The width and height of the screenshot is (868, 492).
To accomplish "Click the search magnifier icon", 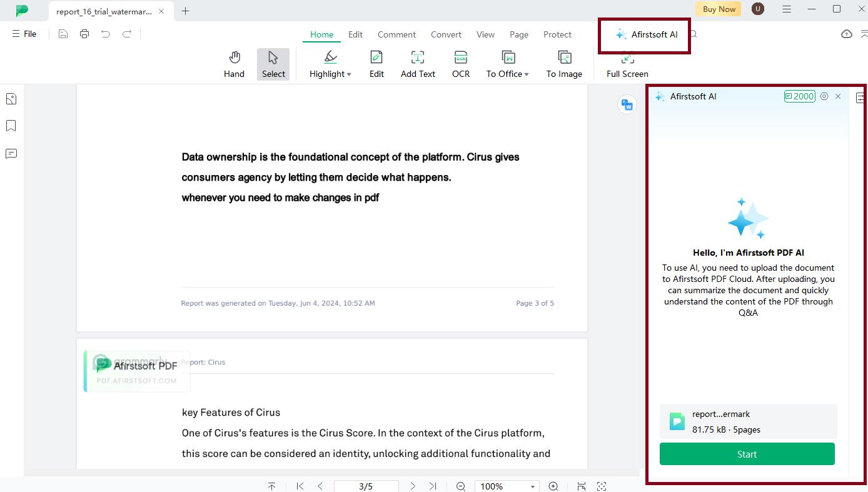I will (x=693, y=34).
